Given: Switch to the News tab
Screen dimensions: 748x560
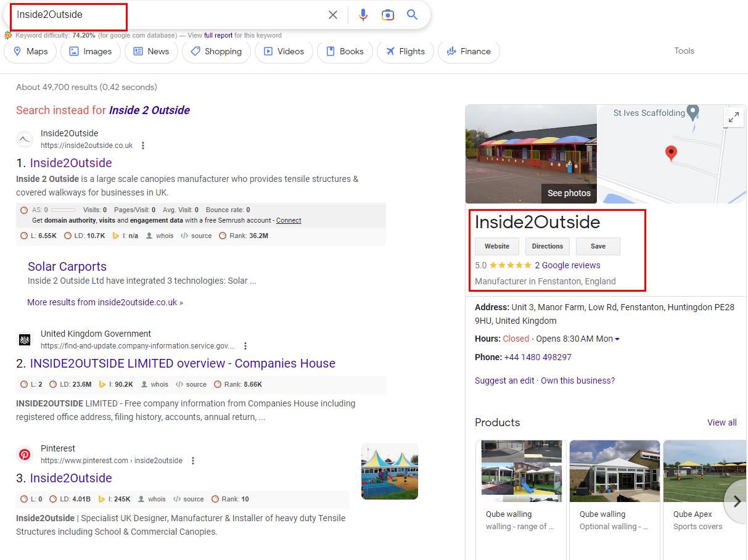Looking at the screenshot, I should pos(151,51).
